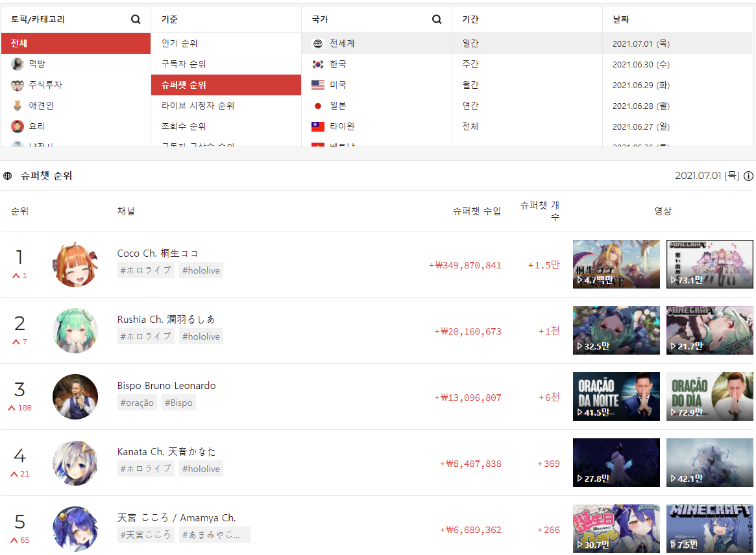The height and width of the screenshot is (555, 756).
Task: Pick date 2021.07.01 (목) in the 날짜 list
Action: pos(677,43)
